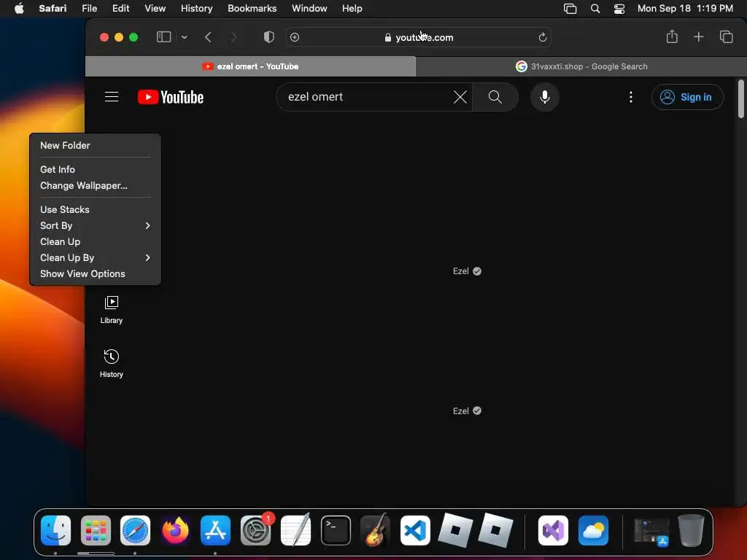The image size is (747, 560).
Task: Open the Library section in the YouTube sidebar
Action: pos(112,310)
